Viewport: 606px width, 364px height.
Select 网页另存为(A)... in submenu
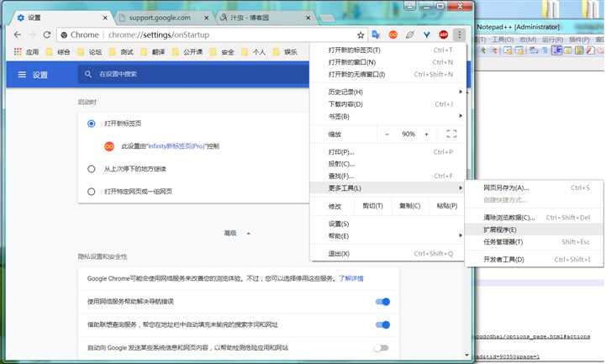pos(534,187)
